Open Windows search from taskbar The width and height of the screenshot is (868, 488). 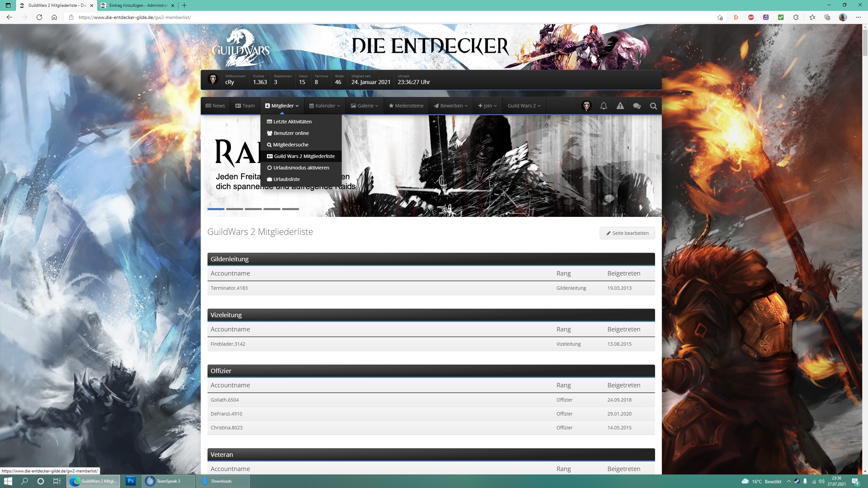pos(24,481)
